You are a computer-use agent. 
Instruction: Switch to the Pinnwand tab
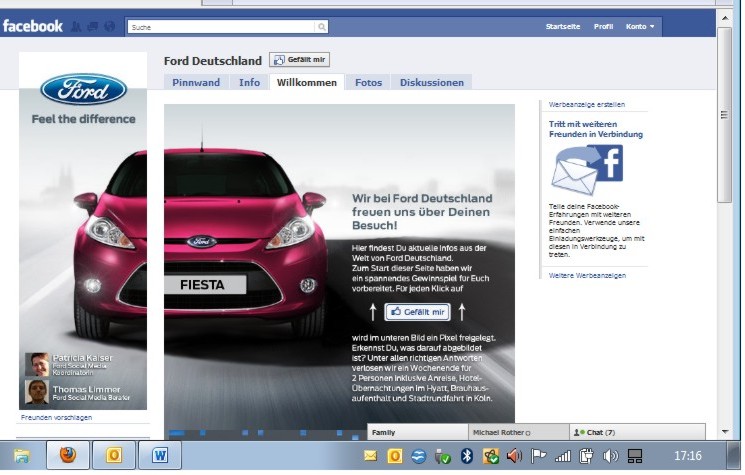[196, 82]
